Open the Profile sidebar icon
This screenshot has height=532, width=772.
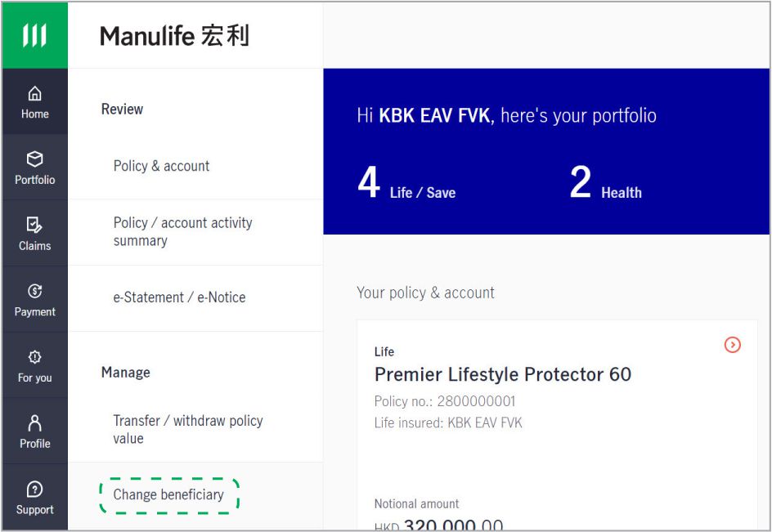pos(34,431)
